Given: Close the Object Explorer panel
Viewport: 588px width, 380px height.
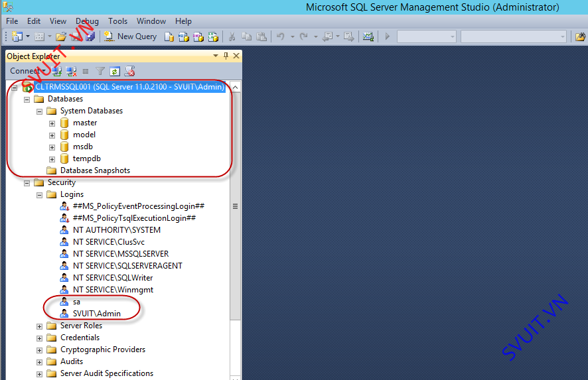Looking at the screenshot, I should point(236,56).
